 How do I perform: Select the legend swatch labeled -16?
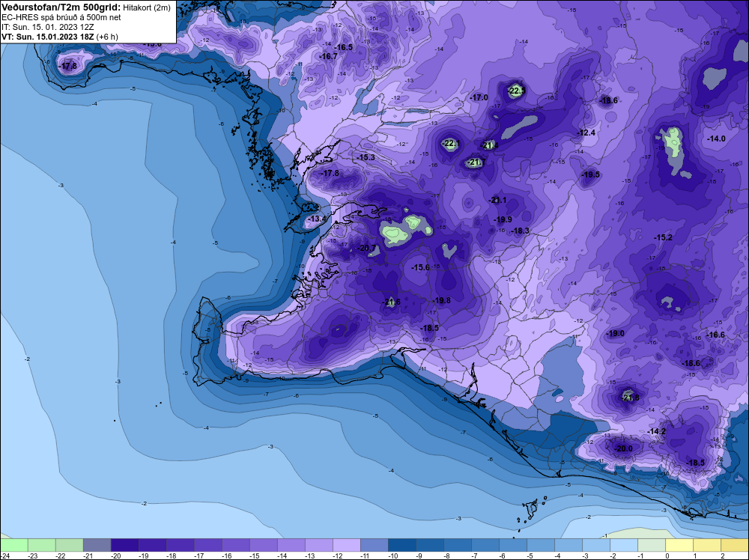point(235,545)
